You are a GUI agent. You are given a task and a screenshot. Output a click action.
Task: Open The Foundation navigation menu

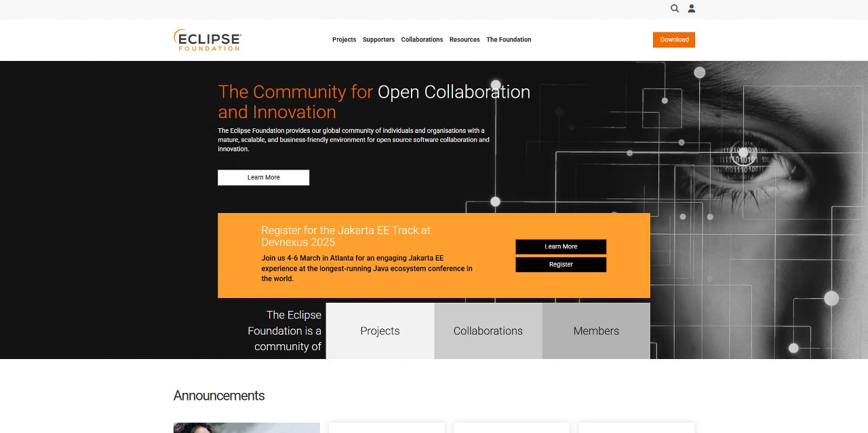509,40
